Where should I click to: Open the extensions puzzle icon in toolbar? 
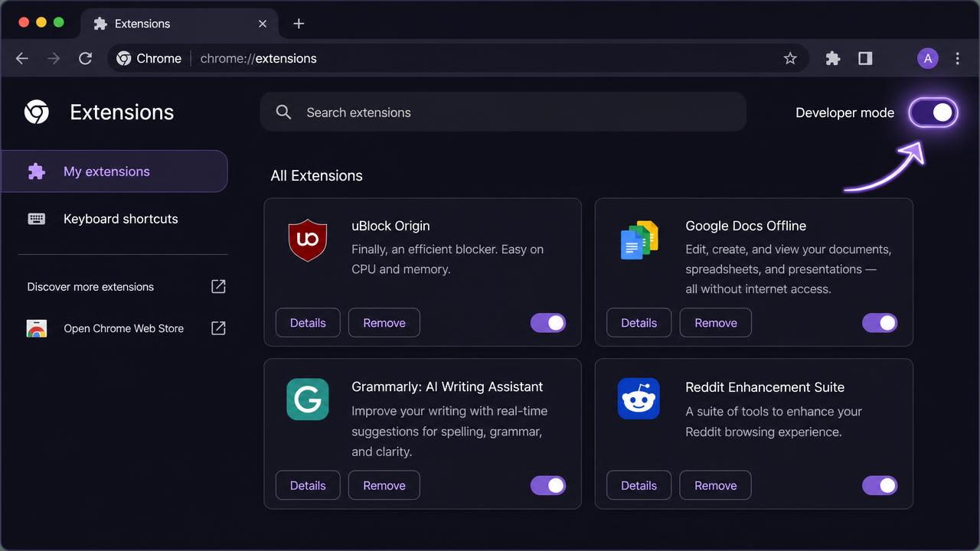[833, 58]
